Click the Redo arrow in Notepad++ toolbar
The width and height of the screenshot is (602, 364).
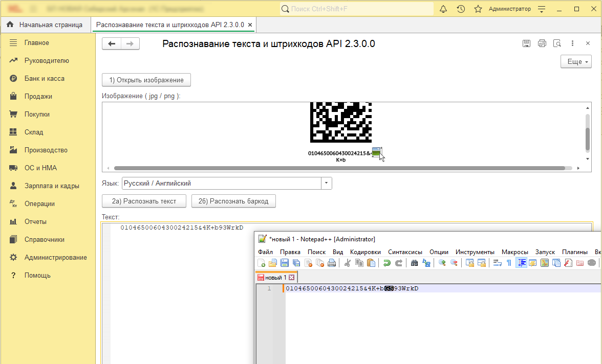398,263
